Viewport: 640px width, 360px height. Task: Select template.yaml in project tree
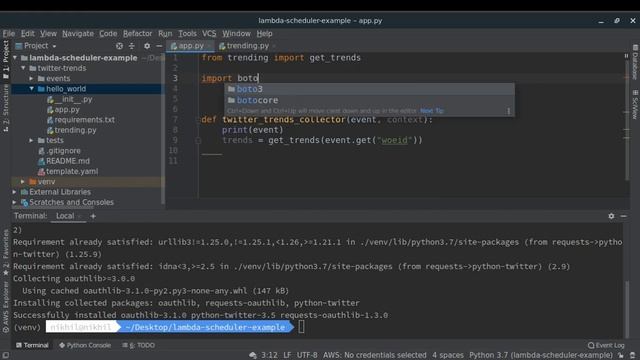pyautogui.click(x=68, y=171)
